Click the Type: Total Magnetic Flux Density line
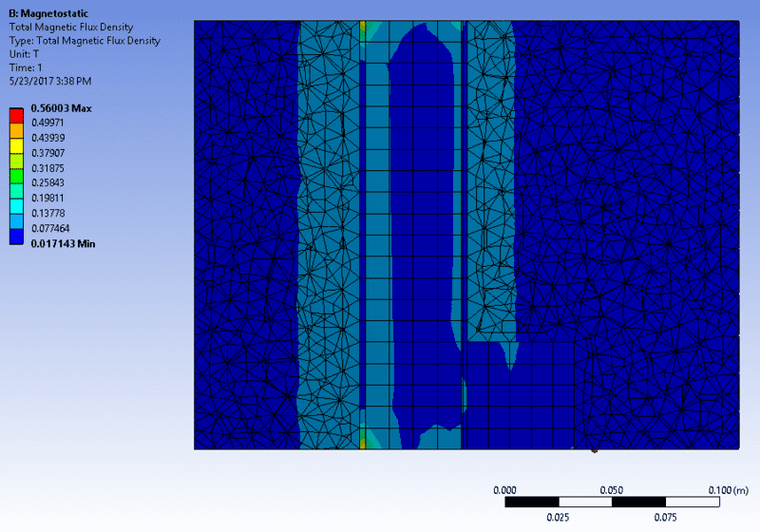Screen dimensions: 760x532 point(84,41)
